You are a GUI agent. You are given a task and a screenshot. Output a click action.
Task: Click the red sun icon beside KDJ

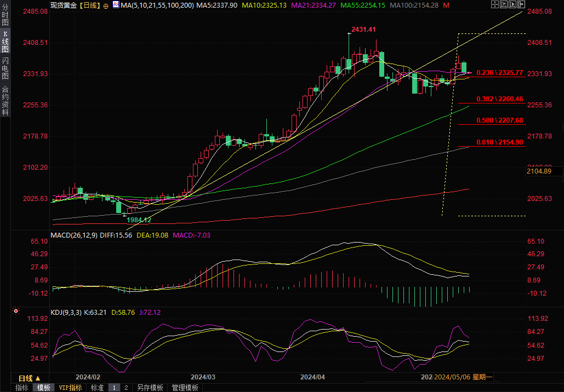(x=16, y=312)
